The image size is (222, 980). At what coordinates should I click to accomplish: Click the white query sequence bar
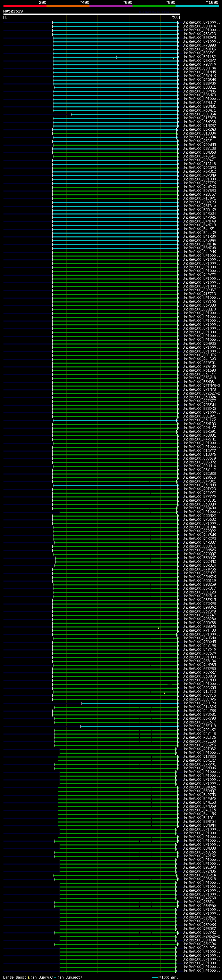[92, 15]
